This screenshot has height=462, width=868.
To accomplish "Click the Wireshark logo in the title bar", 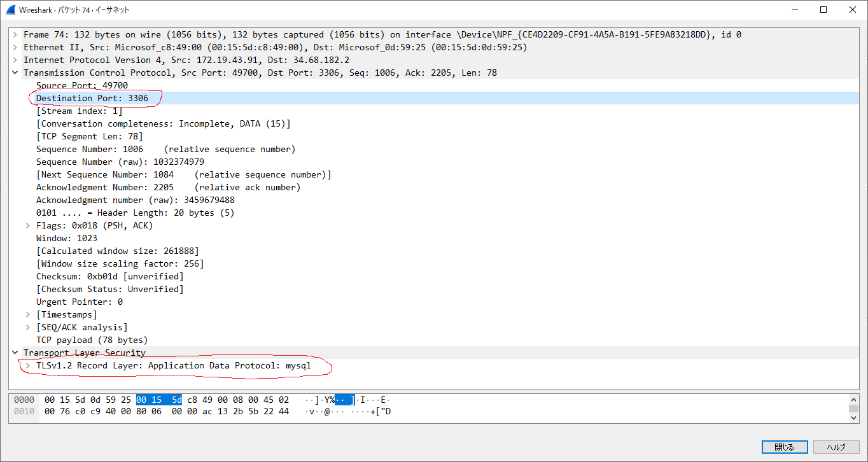I will 9,10.
